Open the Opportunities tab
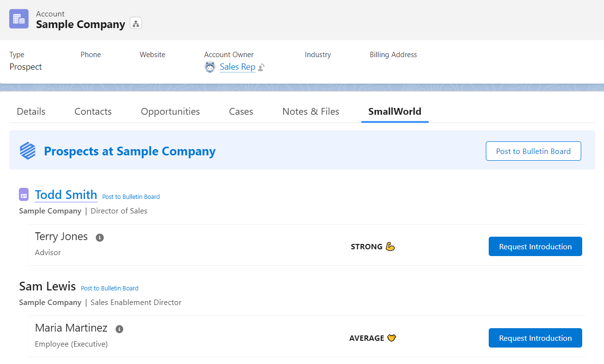This screenshot has width=604, height=364. [x=170, y=111]
